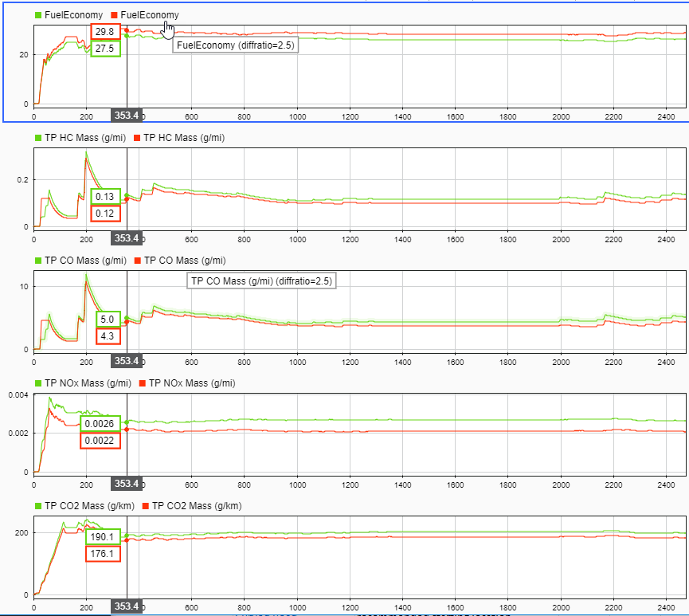Screen dimensions: 689x616
Task: Click the green cursor dot on FuelEconomy curve
Action: (127, 36)
